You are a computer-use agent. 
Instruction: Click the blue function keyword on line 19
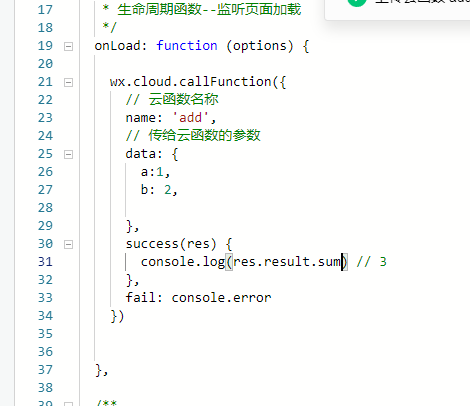click(187, 46)
